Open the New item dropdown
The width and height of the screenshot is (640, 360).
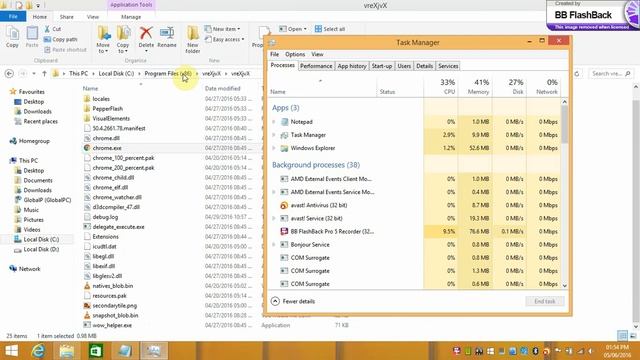click(223, 29)
